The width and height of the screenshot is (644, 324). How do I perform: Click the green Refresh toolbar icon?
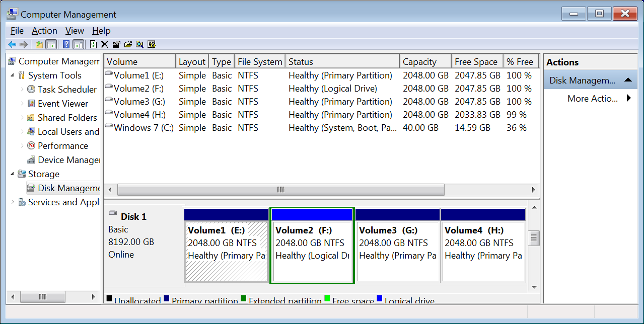[x=93, y=44]
